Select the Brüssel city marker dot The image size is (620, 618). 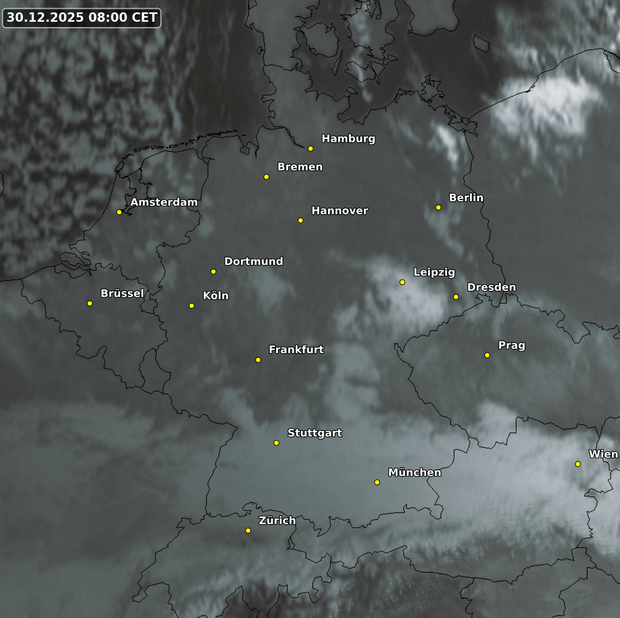coord(90,303)
